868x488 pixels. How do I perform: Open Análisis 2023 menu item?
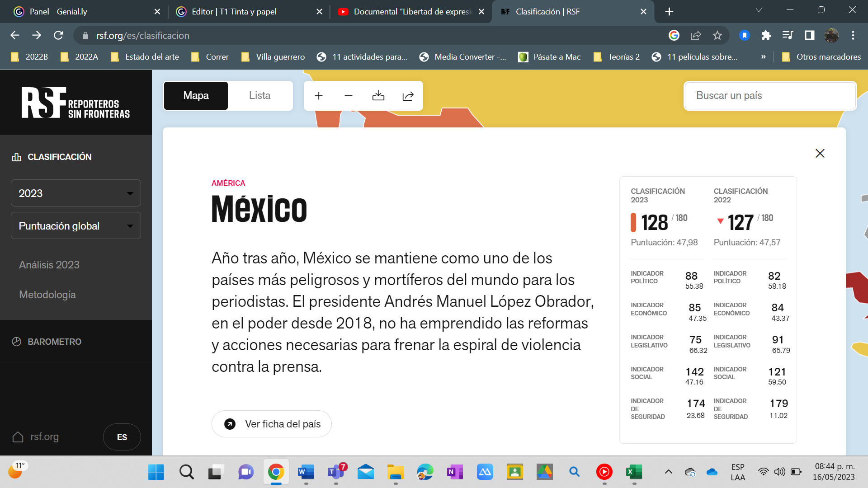49,265
